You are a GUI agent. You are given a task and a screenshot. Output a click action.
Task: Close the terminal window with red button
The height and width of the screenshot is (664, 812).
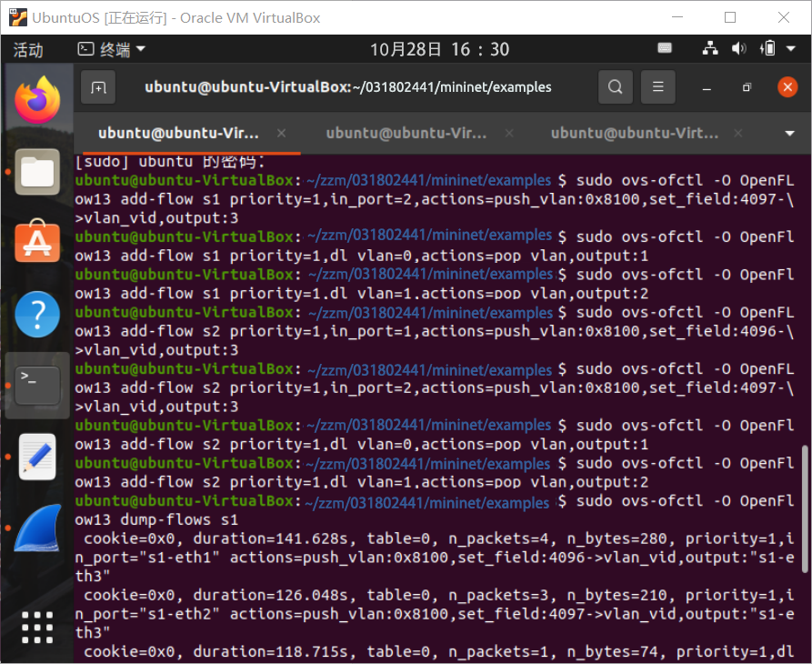point(787,87)
